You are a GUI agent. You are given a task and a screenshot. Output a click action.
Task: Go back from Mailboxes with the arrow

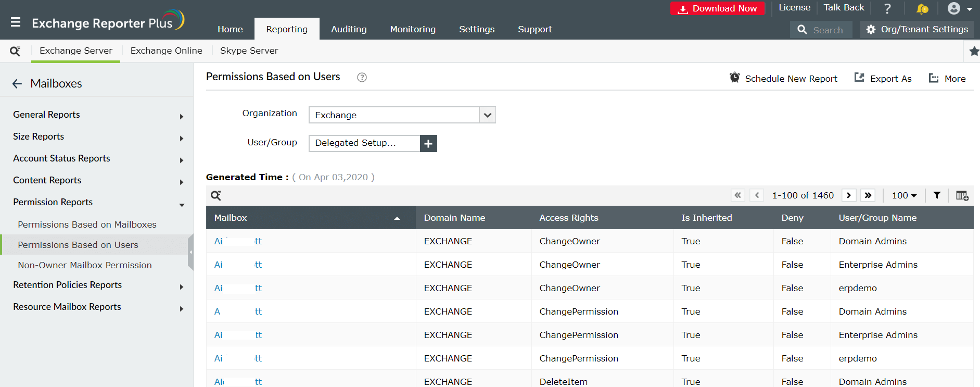tap(17, 84)
